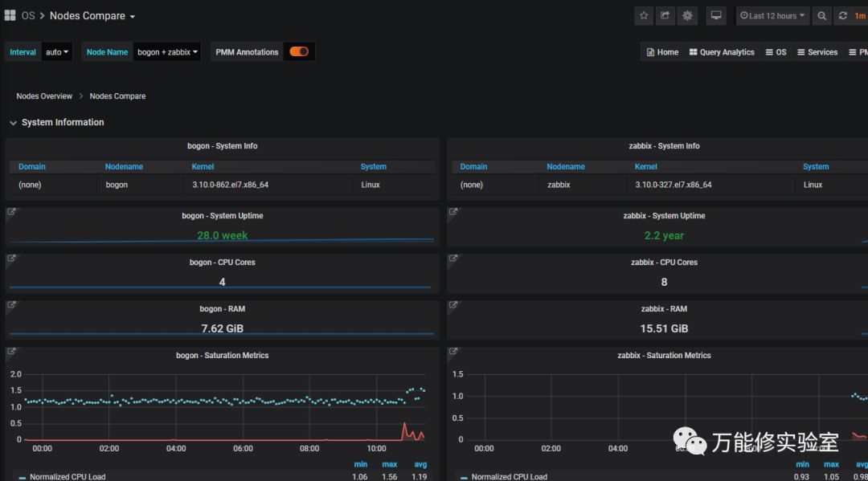Open zabbix CPU Cores panel link icon

(453, 259)
